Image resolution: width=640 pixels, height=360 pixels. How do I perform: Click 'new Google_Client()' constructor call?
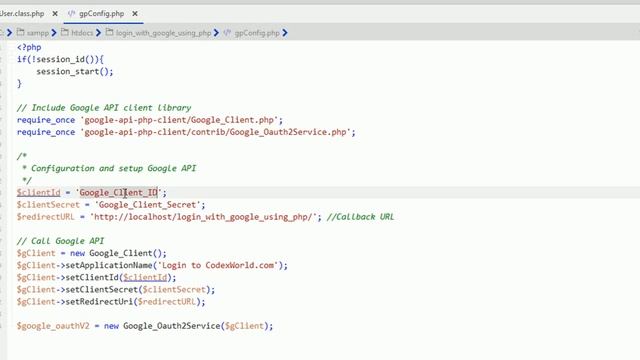point(118,253)
